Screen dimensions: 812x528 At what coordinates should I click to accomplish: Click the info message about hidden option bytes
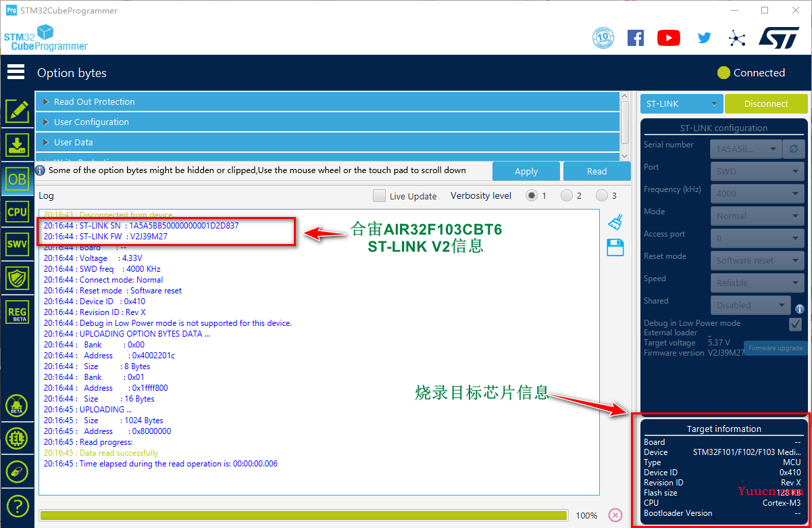257,170
